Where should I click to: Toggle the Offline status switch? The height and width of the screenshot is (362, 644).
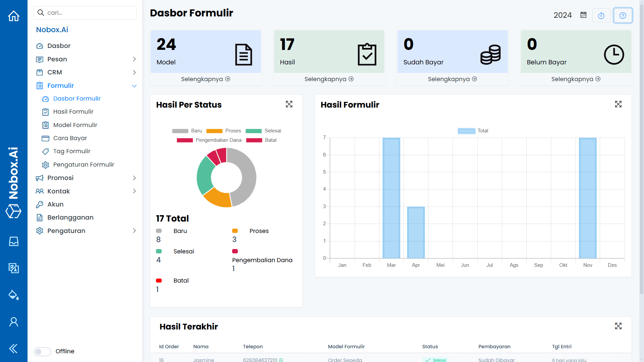(x=42, y=351)
